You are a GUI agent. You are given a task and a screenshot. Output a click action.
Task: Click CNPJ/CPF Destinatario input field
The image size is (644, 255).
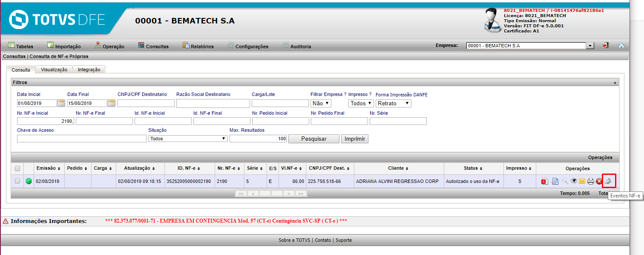(x=146, y=103)
